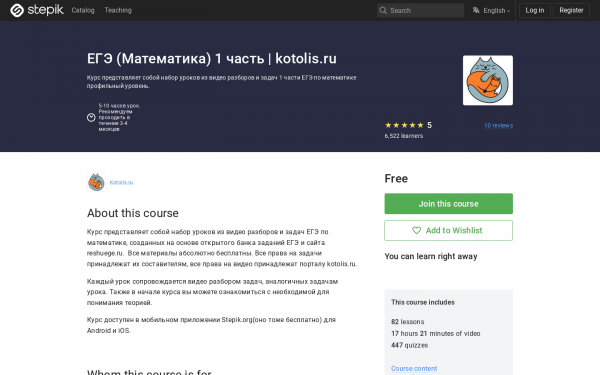Viewport: 600px width, 375px height.
Task: Click the '6,522 learners' text
Action: pyautogui.click(x=404, y=136)
